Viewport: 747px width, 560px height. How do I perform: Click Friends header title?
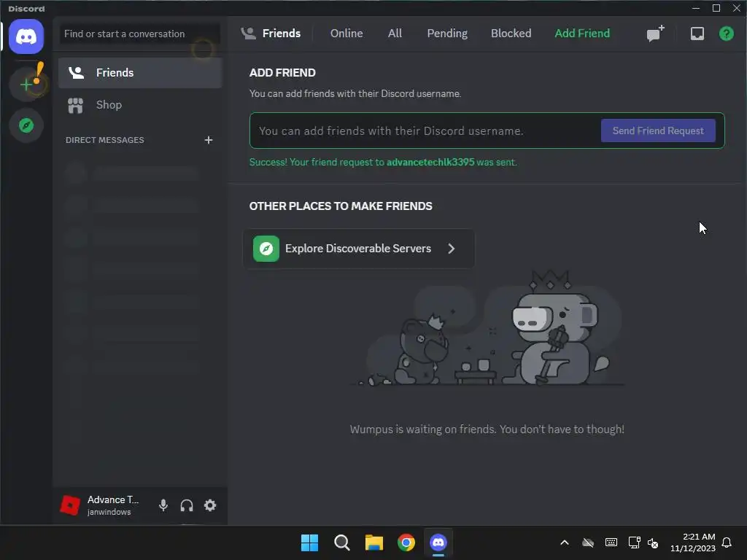281,34
